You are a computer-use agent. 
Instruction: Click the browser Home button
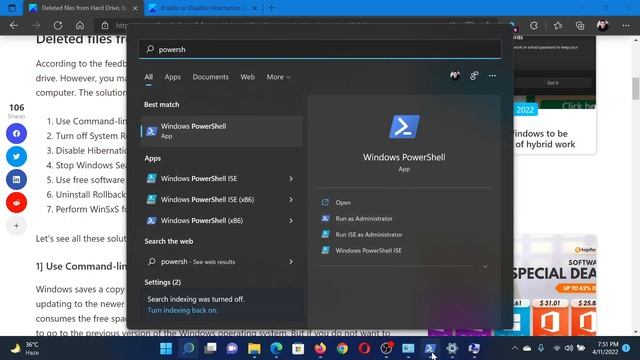click(80, 26)
